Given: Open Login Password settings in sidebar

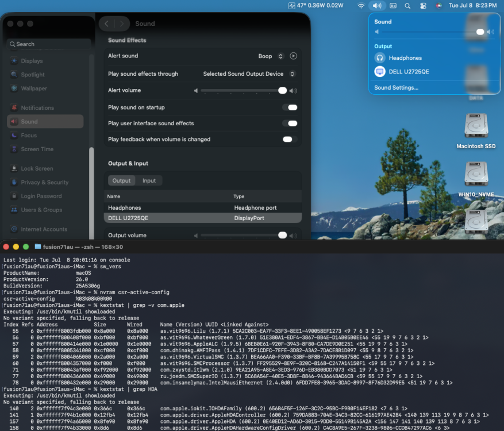Looking at the screenshot, I should (41, 196).
